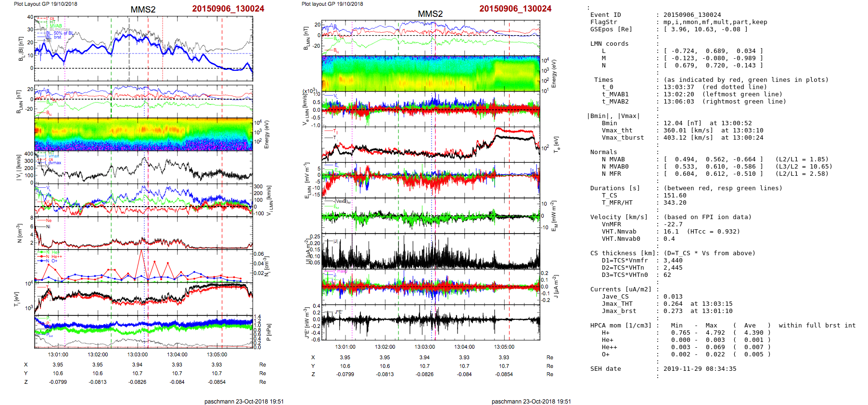Viewport: 868px width, 405px height.
Task: Select the SEH date '2019-11-29 08:34:35'
Action: [x=700, y=369]
